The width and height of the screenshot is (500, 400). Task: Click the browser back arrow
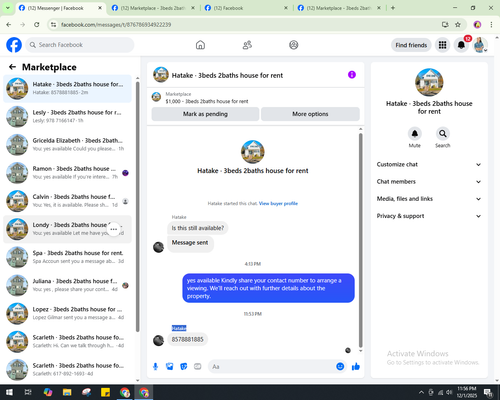(x=9, y=24)
